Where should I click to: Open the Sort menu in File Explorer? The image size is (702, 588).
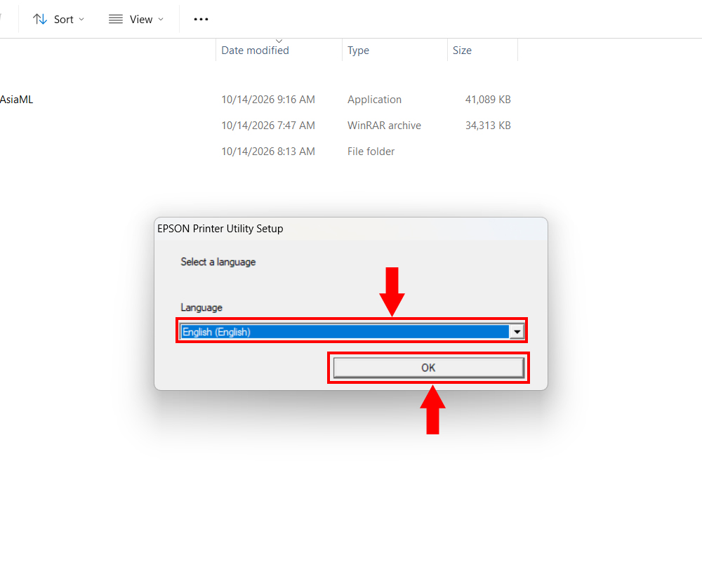click(x=58, y=19)
